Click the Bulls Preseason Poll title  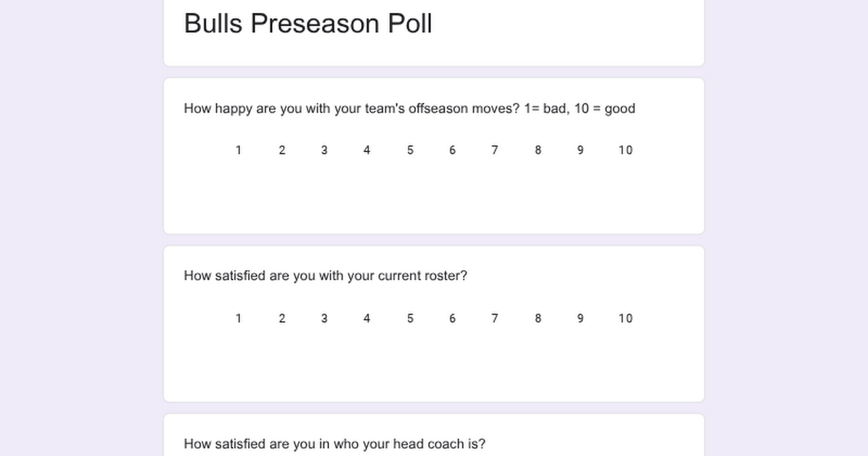pos(308,23)
